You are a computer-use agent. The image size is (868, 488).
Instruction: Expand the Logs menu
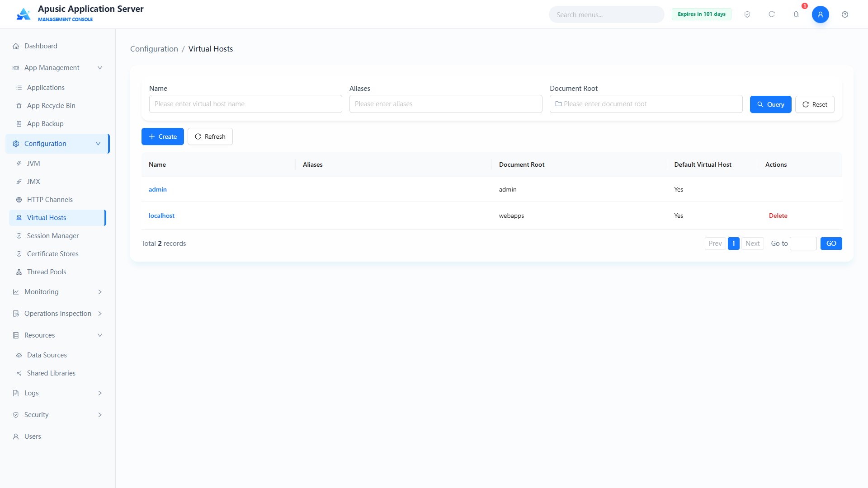(100, 393)
